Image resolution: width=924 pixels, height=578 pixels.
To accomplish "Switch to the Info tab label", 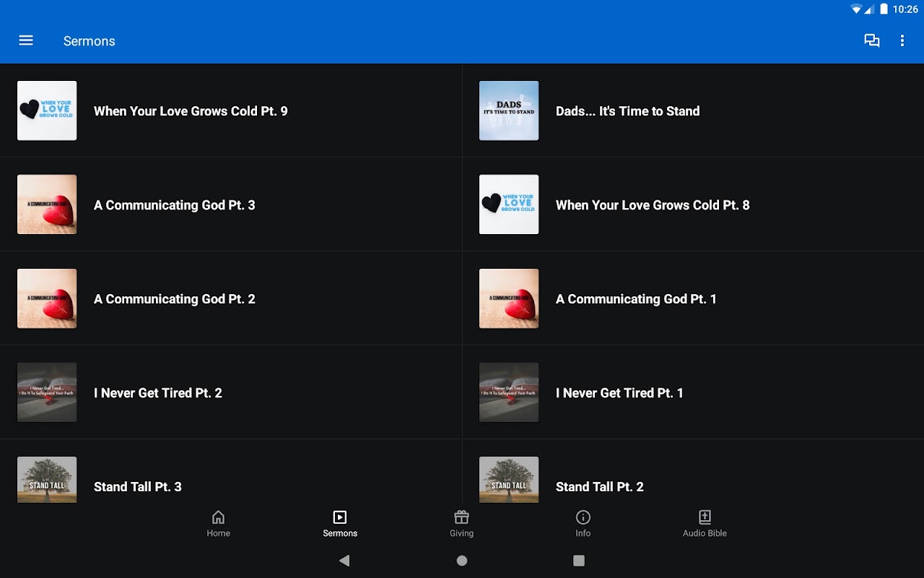I will point(583,533).
